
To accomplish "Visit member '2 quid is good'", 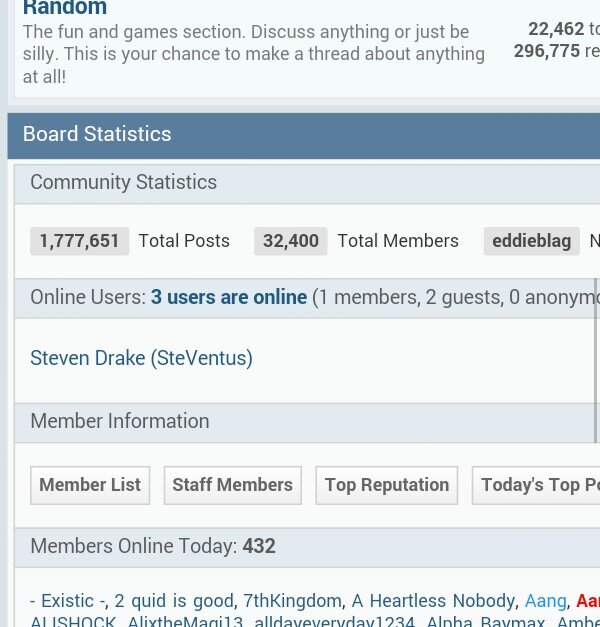I will click(175, 601).
